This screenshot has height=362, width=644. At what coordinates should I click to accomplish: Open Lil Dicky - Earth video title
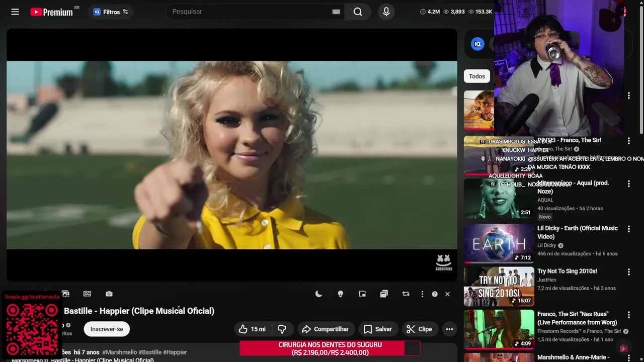[578, 232]
